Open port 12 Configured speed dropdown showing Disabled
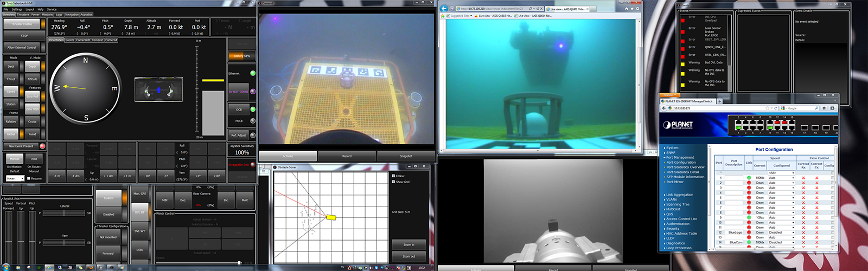868x271 pixels. pos(781,233)
